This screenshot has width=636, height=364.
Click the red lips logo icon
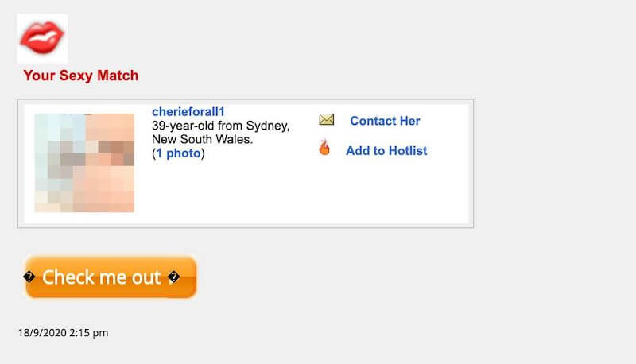tap(41, 38)
